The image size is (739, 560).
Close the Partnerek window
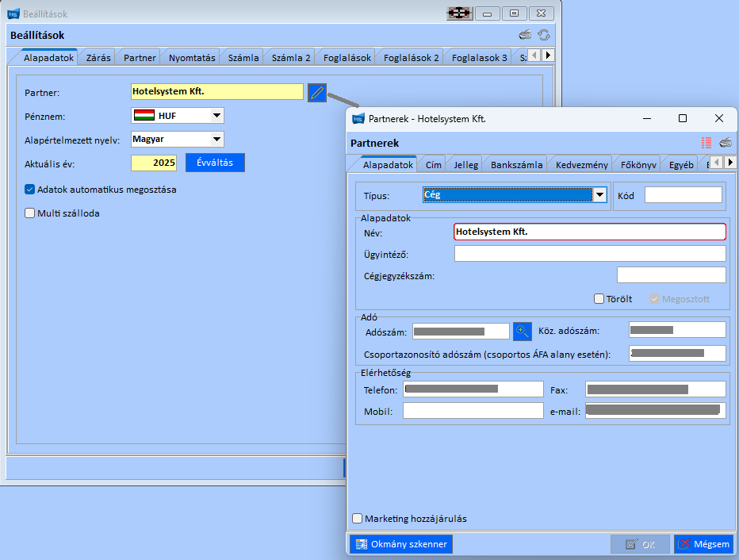click(718, 118)
